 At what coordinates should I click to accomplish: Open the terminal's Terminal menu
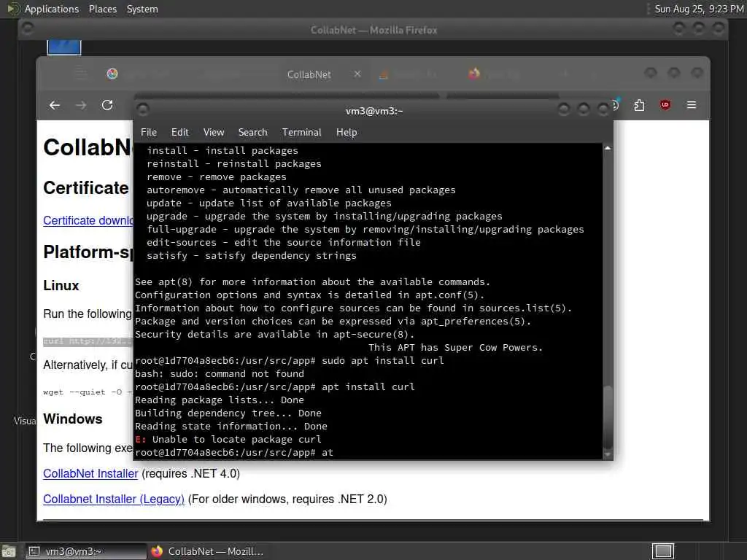click(301, 133)
